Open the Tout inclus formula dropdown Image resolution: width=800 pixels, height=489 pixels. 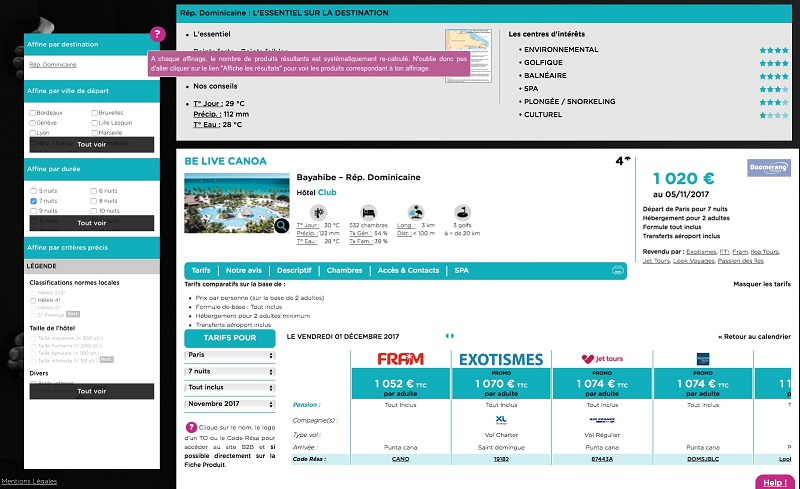click(230, 387)
